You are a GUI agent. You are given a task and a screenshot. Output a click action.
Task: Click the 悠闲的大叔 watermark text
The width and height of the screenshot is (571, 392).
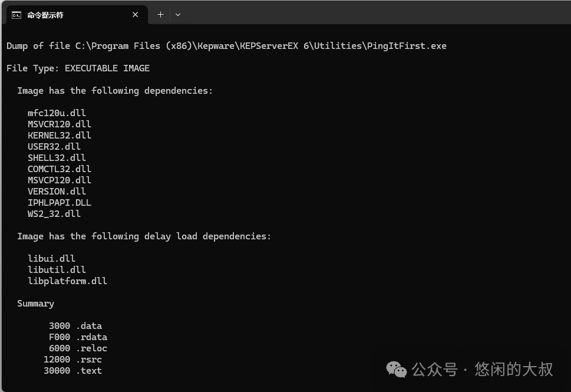click(514, 370)
